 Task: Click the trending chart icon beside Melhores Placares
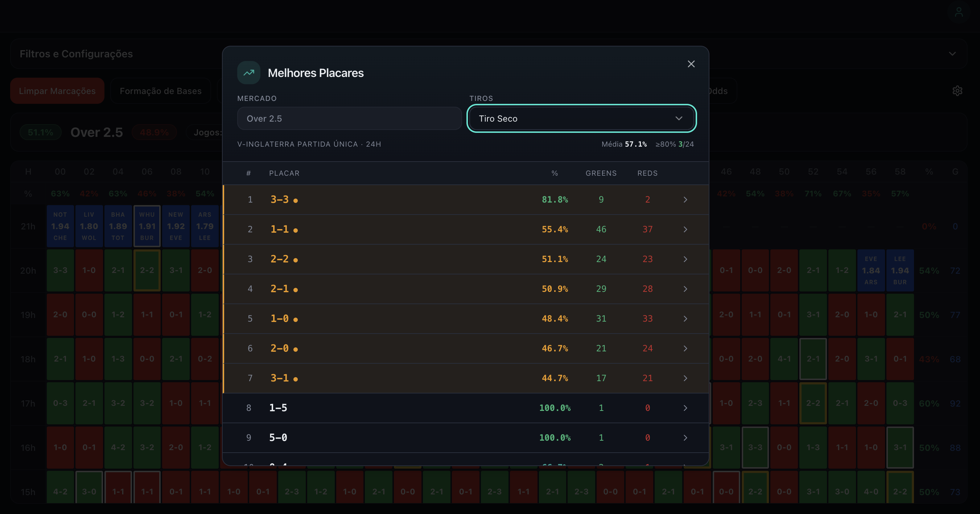tap(248, 72)
